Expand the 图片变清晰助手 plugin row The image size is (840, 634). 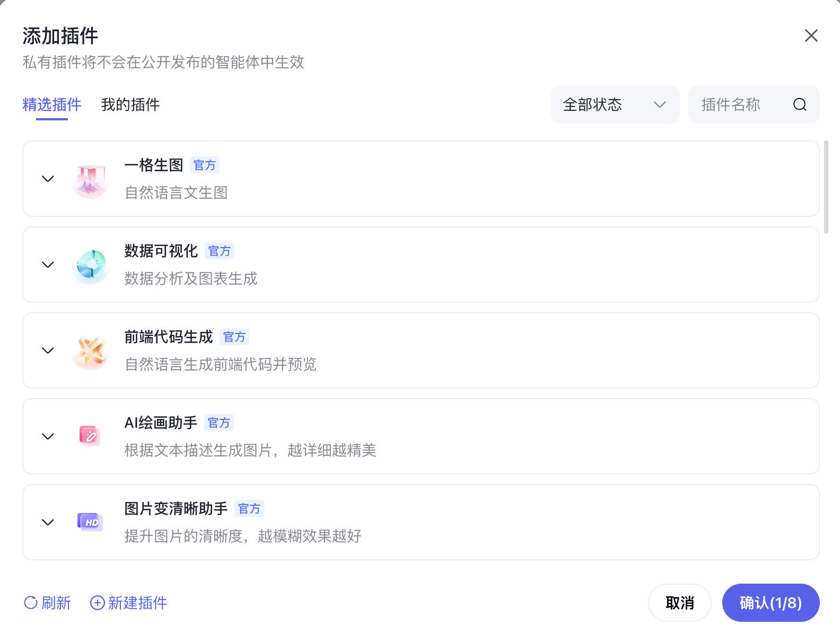tap(48, 522)
